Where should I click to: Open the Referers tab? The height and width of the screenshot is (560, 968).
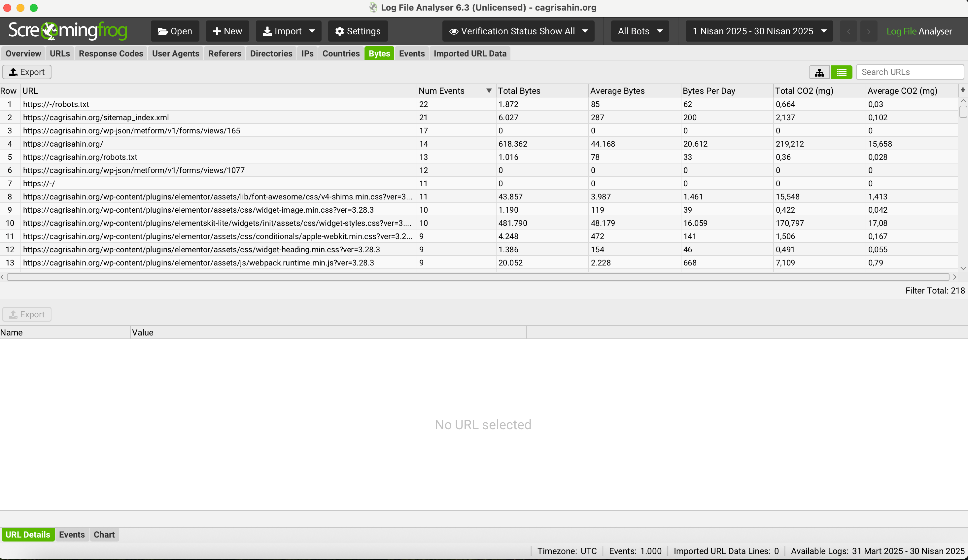(x=225, y=53)
